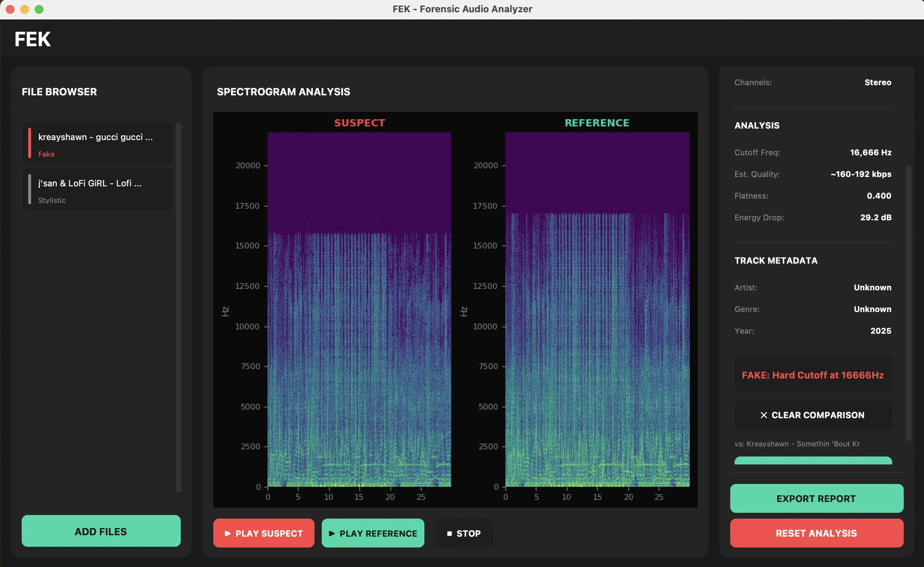Click the play icon on PLAY SUSPECT

228,533
